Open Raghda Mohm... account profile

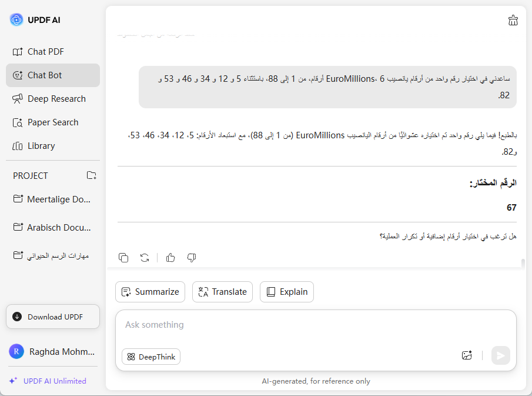pos(52,351)
